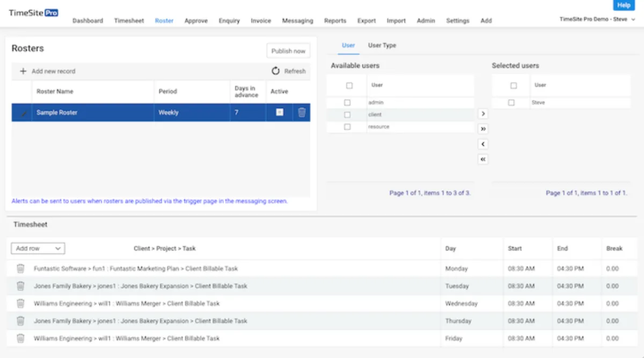
Task: Remove a selected user with left arrow
Action: coord(482,144)
